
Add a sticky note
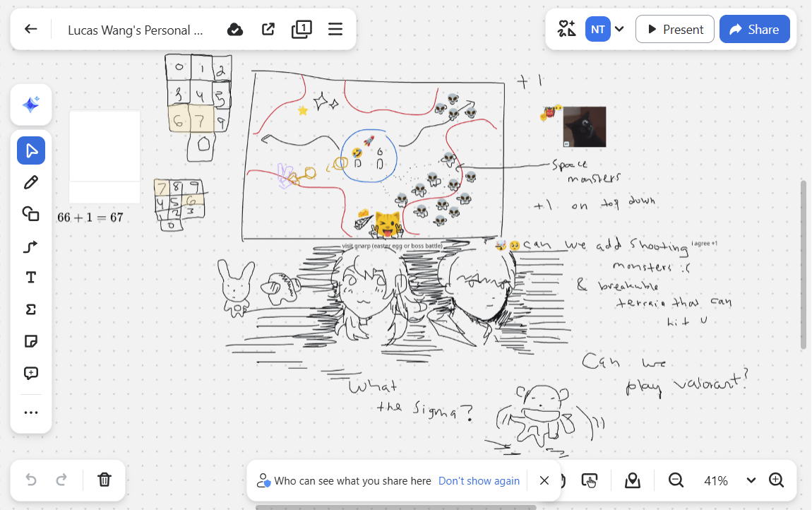(31, 341)
